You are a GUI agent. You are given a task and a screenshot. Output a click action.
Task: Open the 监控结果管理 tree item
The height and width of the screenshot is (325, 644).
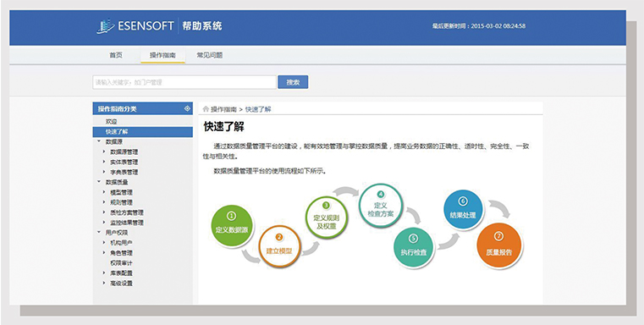[x=127, y=223]
